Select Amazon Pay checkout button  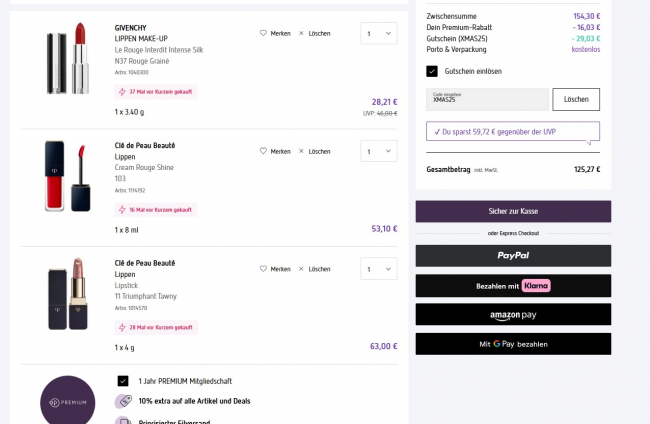click(513, 315)
